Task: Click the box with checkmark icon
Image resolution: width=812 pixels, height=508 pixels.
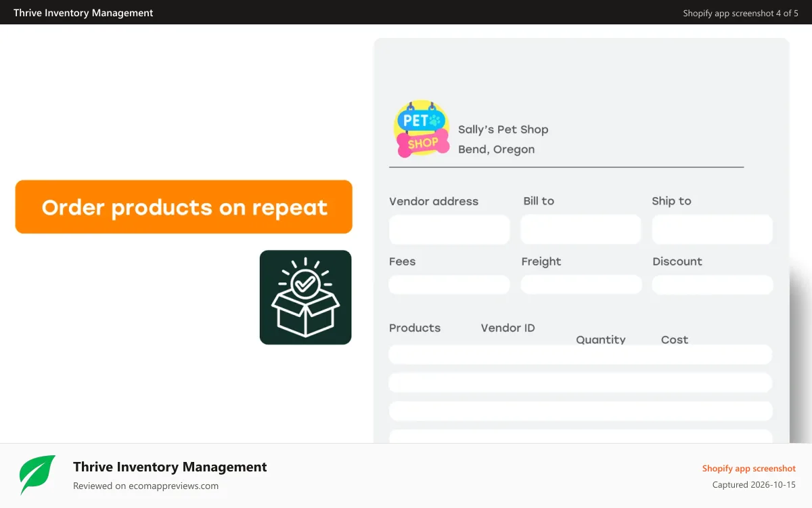Action: click(305, 297)
